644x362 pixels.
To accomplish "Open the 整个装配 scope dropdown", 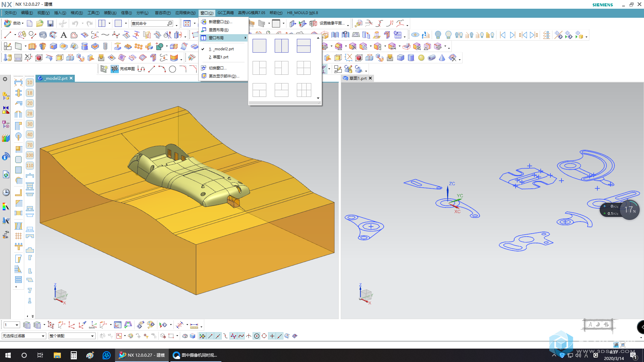I will pos(72,336).
